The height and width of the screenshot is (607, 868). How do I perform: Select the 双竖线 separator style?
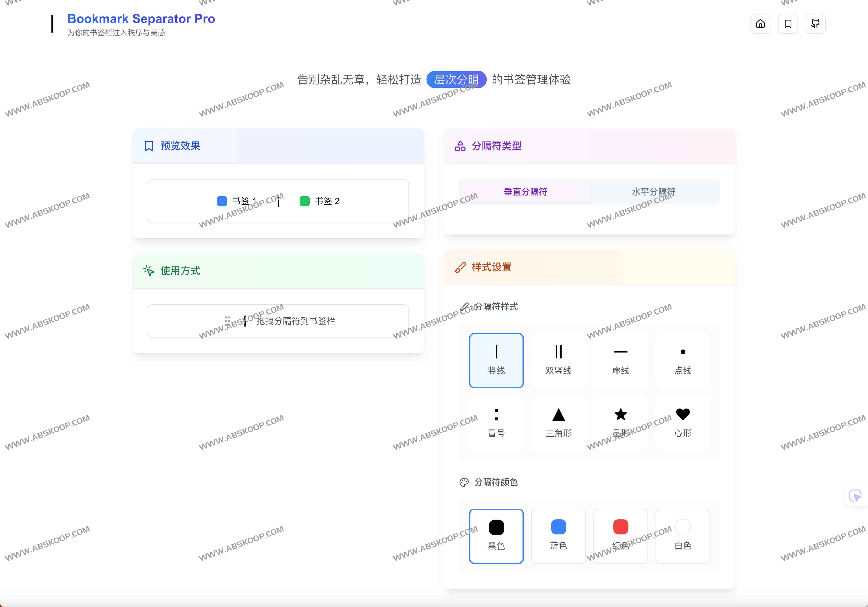[558, 360]
